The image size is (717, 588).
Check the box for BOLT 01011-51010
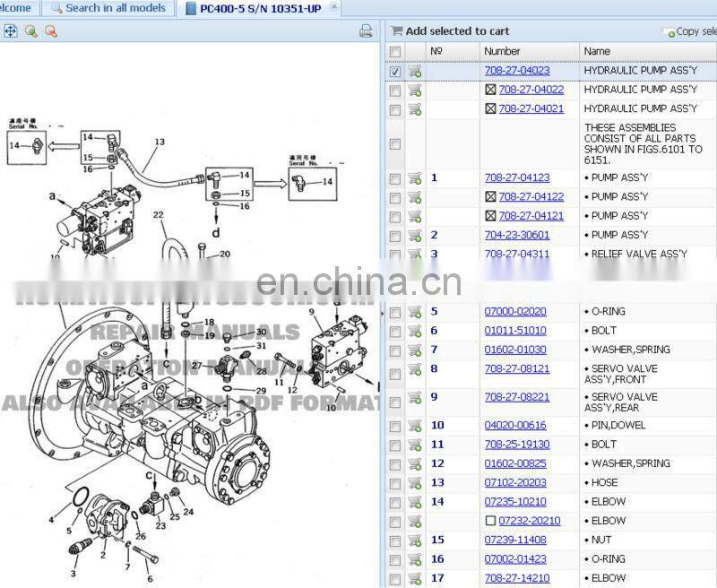pos(395,331)
